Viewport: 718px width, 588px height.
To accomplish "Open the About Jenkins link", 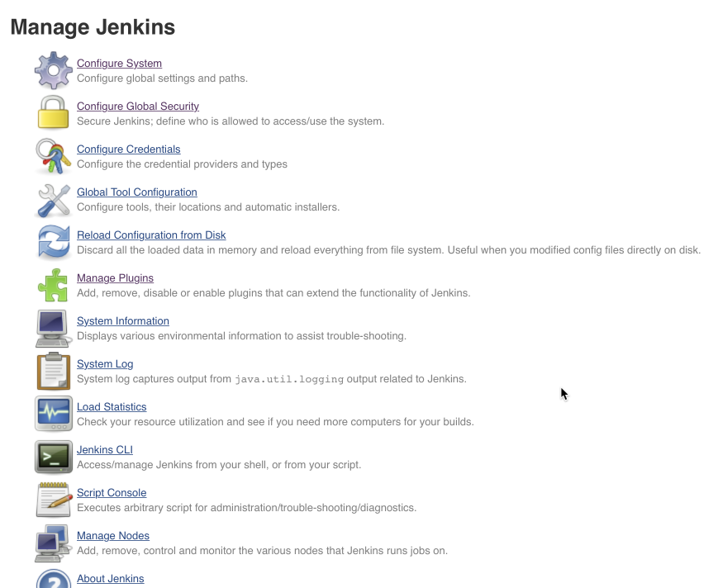I will pyautogui.click(x=111, y=579).
